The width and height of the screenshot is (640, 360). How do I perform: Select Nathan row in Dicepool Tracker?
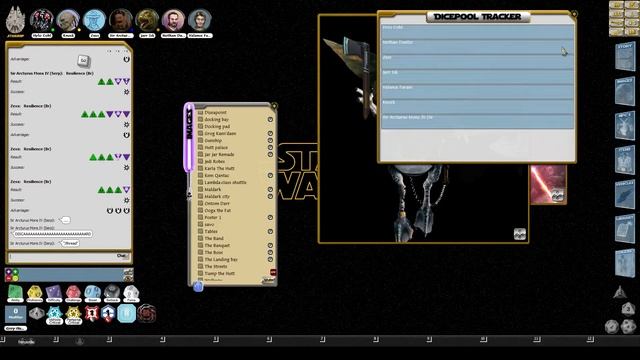[477, 47]
